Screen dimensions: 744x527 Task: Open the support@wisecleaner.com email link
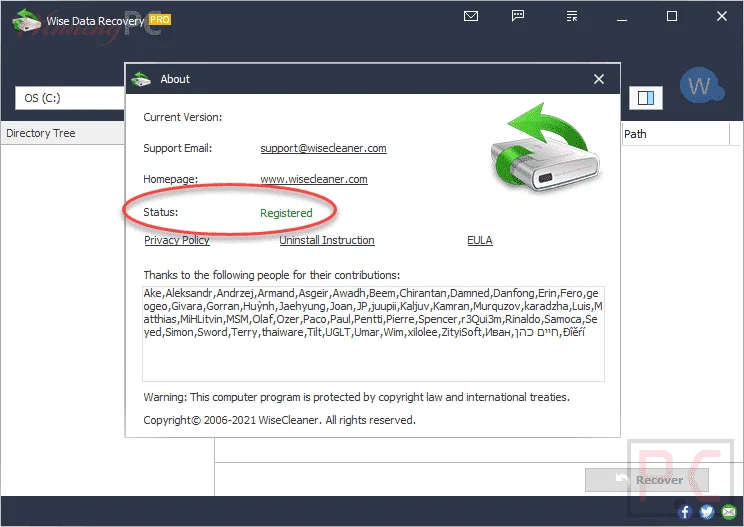(323, 148)
